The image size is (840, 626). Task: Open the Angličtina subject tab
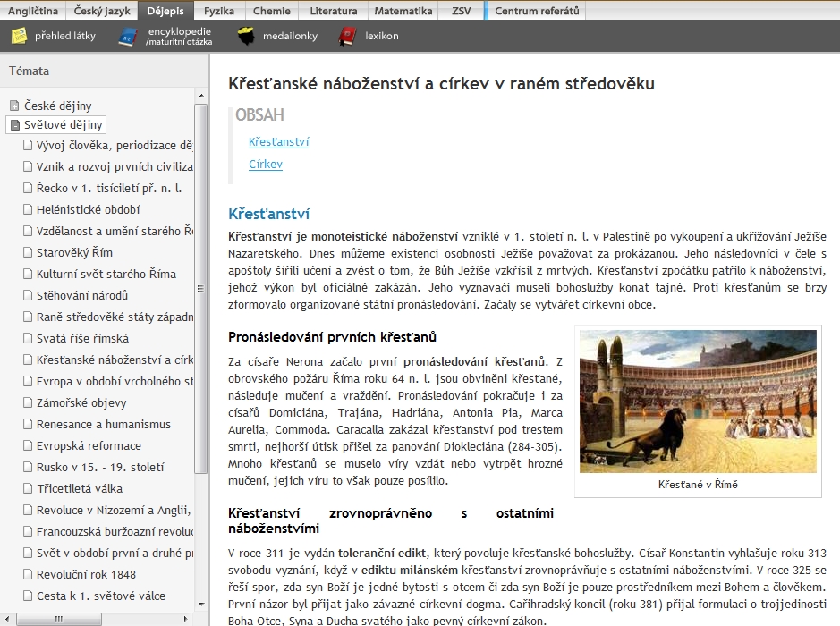click(33, 11)
